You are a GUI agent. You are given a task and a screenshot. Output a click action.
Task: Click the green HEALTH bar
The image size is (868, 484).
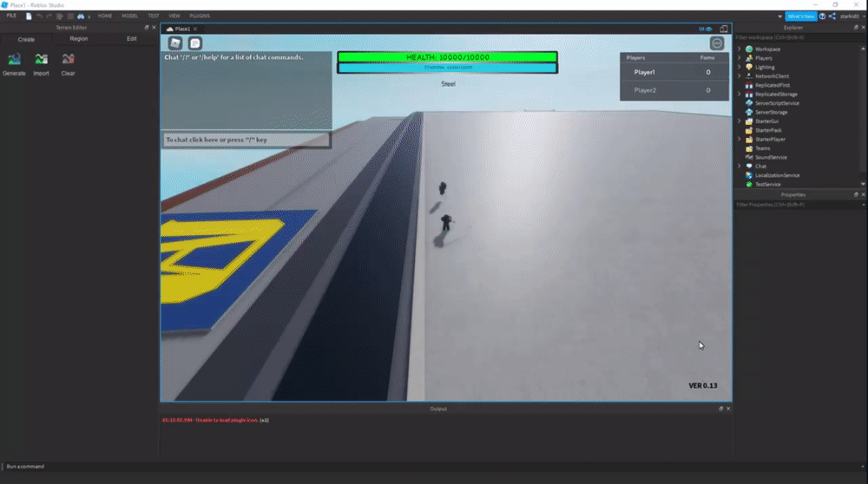447,57
